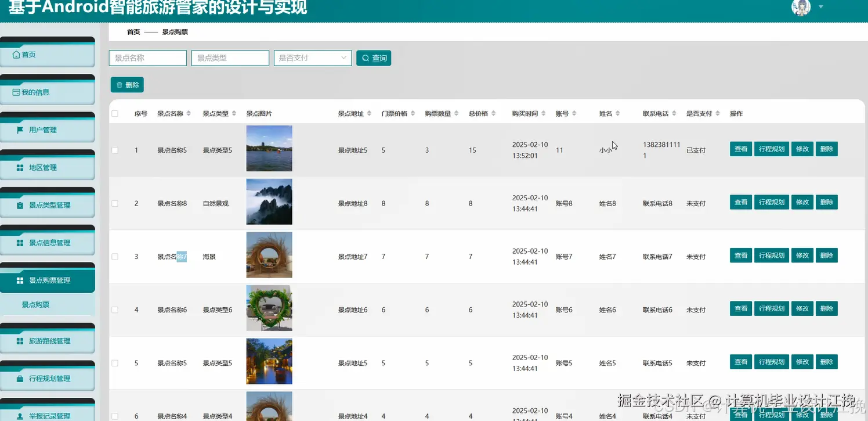Screen dimensions: 868x421
Task: Click the sort arrows on 账号 column
Action: point(574,114)
